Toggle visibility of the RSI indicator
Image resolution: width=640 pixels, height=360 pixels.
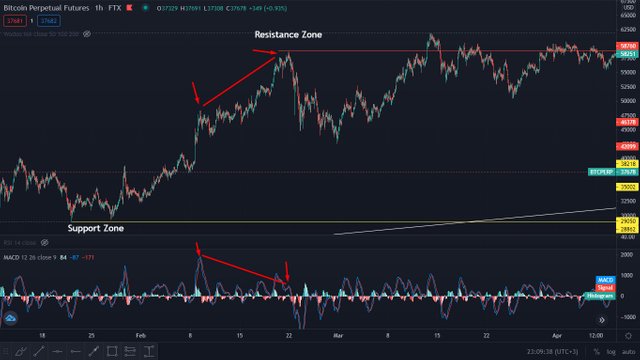tap(44, 242)
